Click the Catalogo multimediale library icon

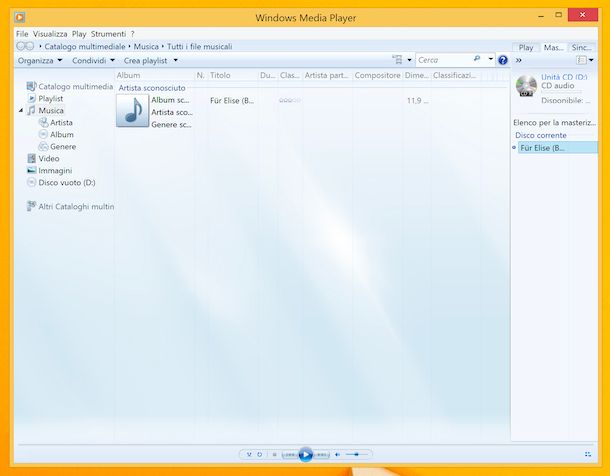coord(31,86)
